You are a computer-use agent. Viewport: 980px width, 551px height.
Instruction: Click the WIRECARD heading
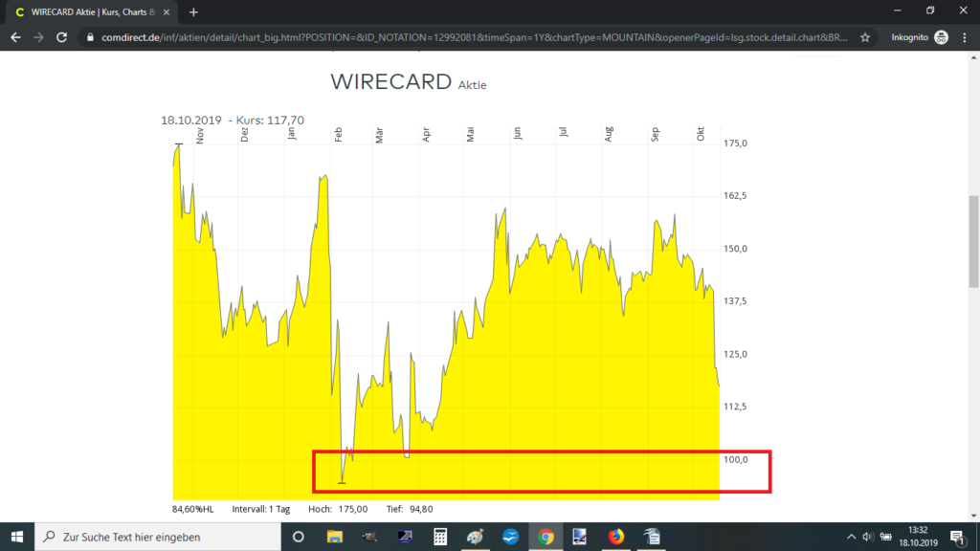391,82
